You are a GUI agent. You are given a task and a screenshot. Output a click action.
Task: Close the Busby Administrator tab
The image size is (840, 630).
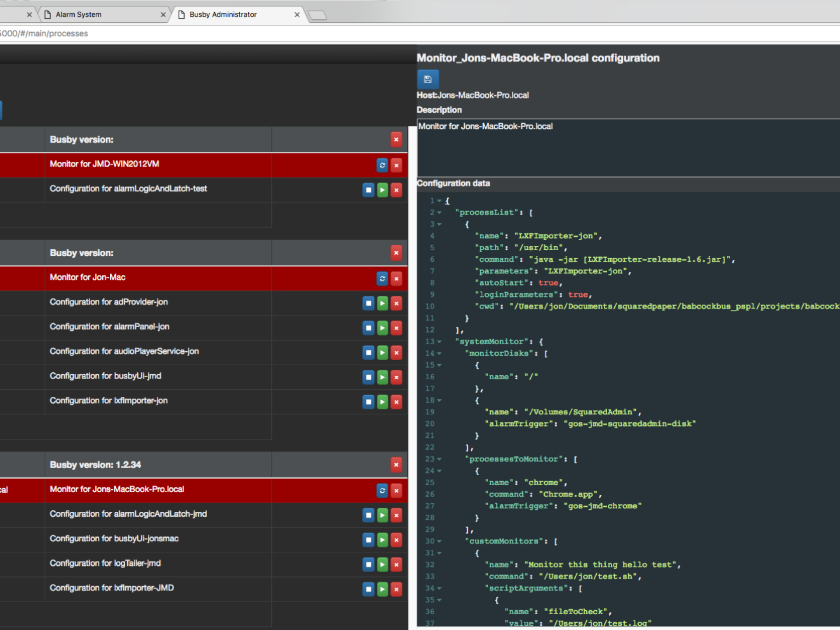coord(297,14)
